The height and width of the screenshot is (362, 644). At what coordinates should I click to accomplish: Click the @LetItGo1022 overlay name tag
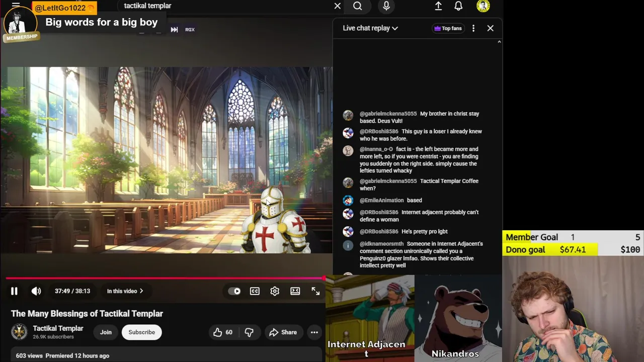[x=64, y=8]
